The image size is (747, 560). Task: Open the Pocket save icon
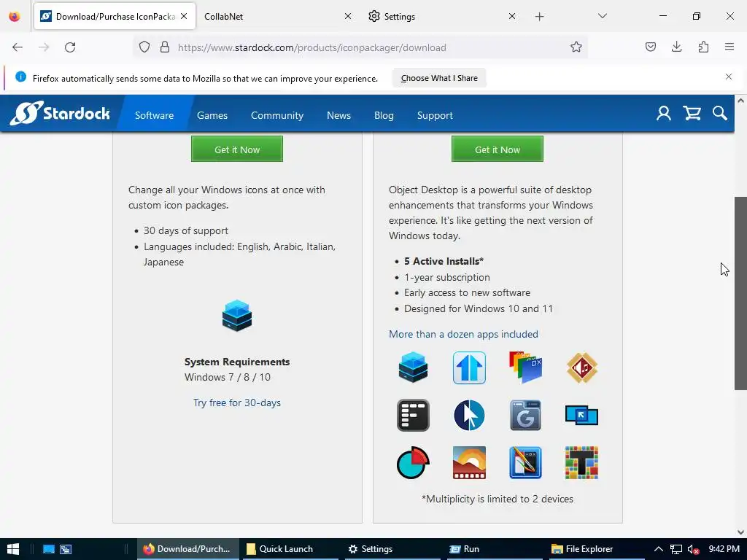650,47
